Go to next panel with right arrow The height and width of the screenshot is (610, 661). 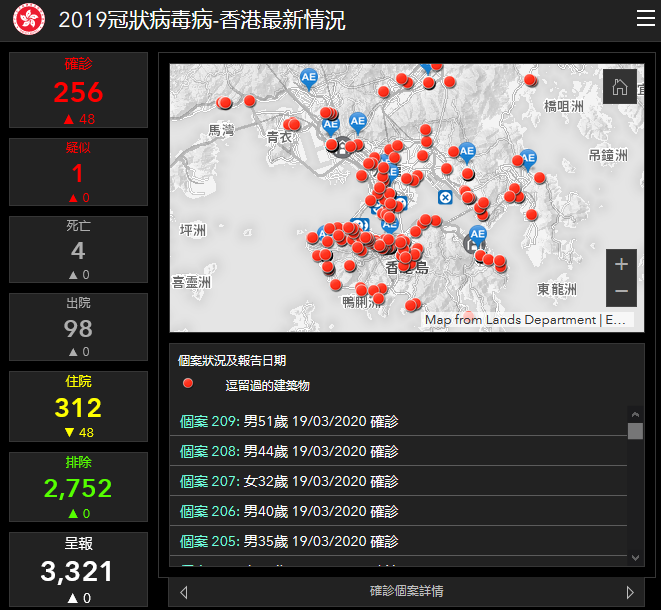(x=629, y=592)
